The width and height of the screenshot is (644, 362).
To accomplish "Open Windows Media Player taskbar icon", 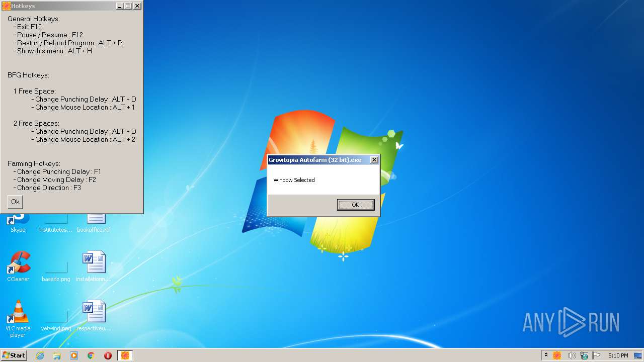I will point(74,355).
